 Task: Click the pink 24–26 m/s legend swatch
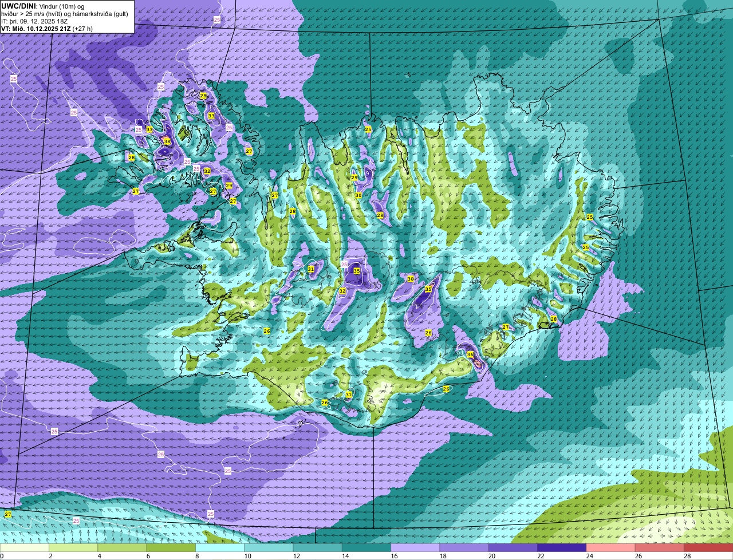(x=610, y=547)
